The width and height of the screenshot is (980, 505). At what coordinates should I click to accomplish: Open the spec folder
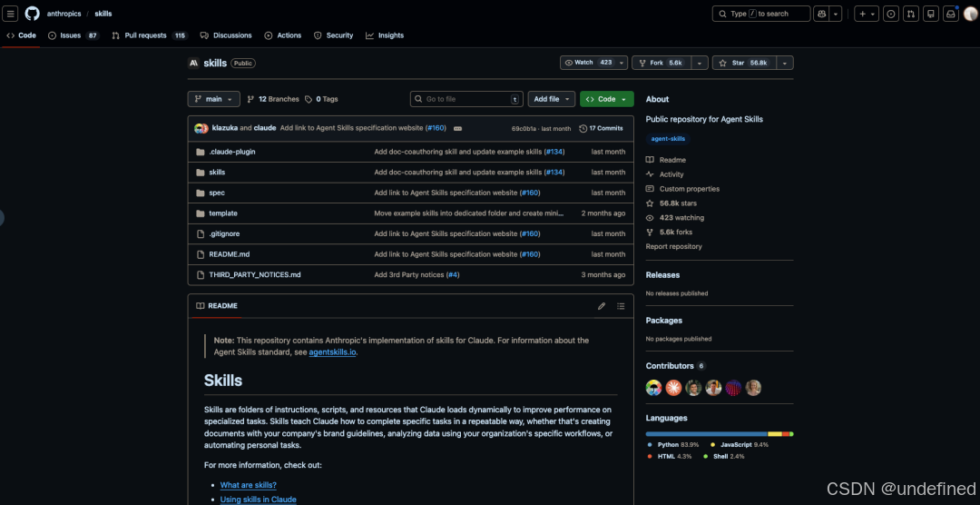pos(217,193)
